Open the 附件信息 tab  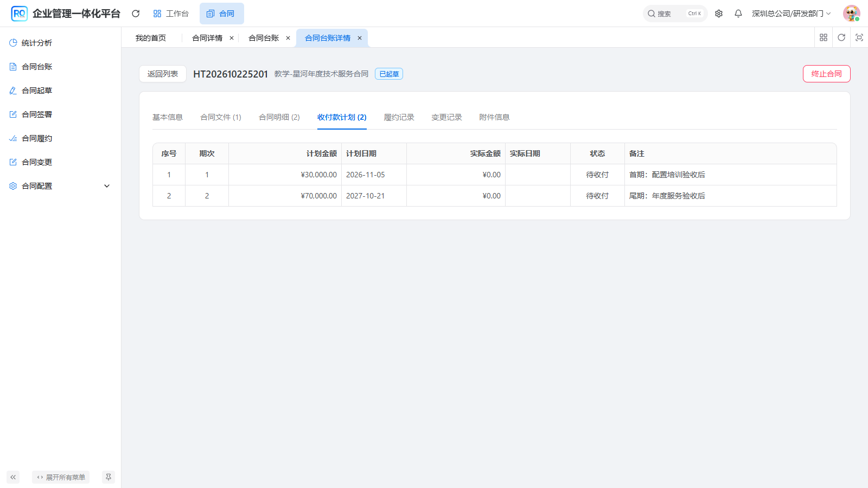click(494, 117)
